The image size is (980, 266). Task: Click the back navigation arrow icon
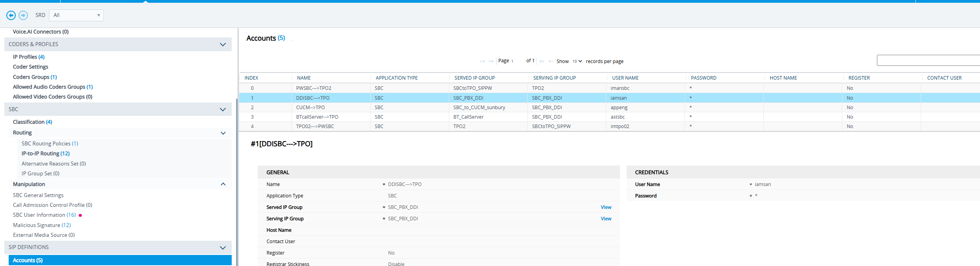tap(11, 15)
